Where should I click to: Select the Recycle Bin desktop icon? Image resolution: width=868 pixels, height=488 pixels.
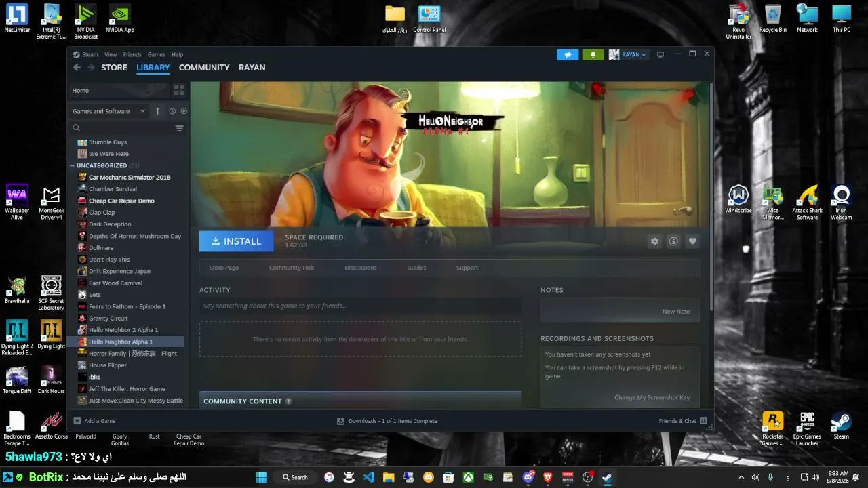773,19
